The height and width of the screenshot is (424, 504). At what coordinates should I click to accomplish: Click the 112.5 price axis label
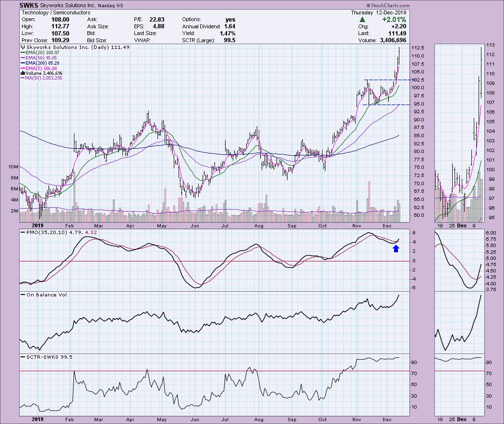point(418,48)
